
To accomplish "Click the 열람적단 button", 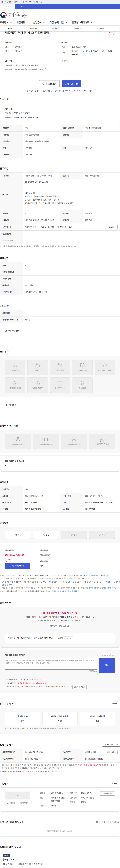I will 24,803.
